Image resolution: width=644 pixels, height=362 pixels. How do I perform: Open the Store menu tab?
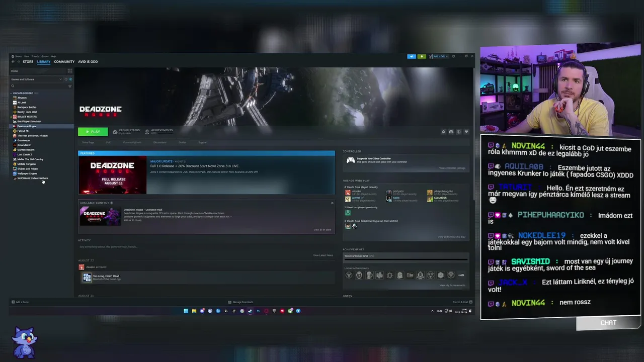[28, 62]
